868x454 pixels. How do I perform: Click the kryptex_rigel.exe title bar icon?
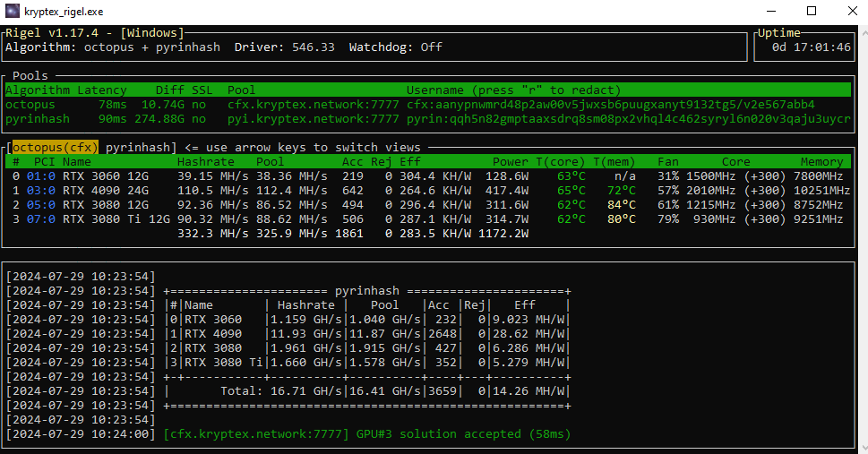(13, 11)
